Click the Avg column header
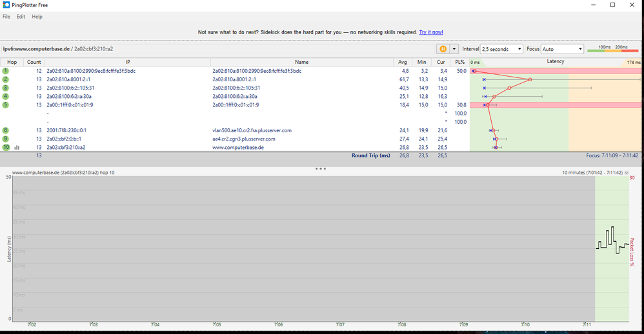644x334 pixels. tap(403, 62)
